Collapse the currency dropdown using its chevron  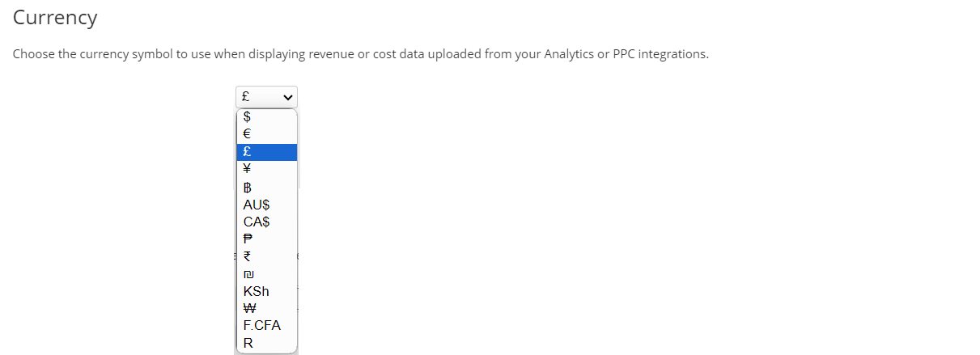287,96
